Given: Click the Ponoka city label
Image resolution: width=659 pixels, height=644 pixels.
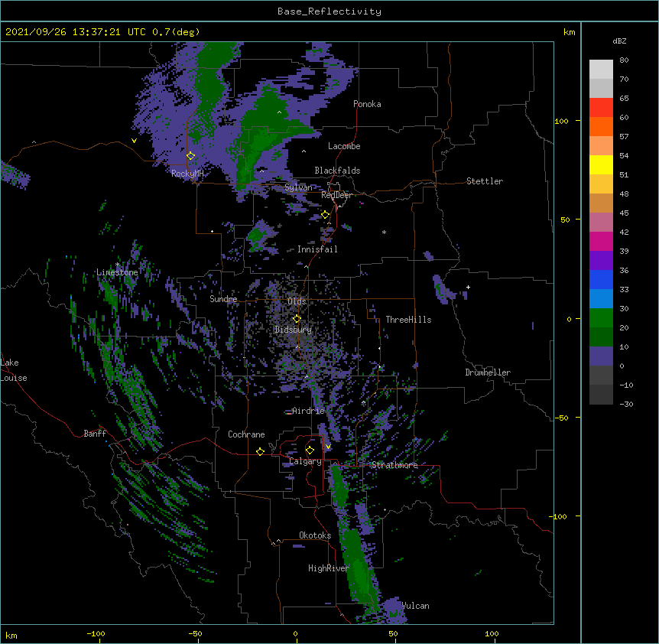Looking at the screenshot, I should pyautogui.click(x=367, y=104).
